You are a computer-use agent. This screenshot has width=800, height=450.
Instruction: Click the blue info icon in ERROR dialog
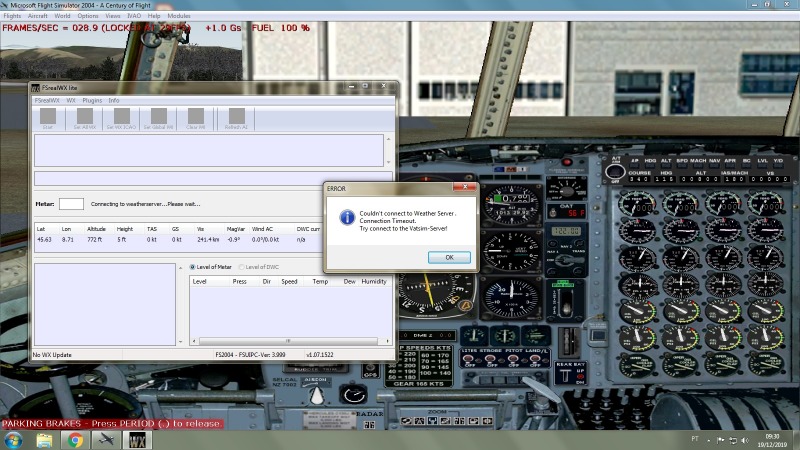click(x=347, y=217)
